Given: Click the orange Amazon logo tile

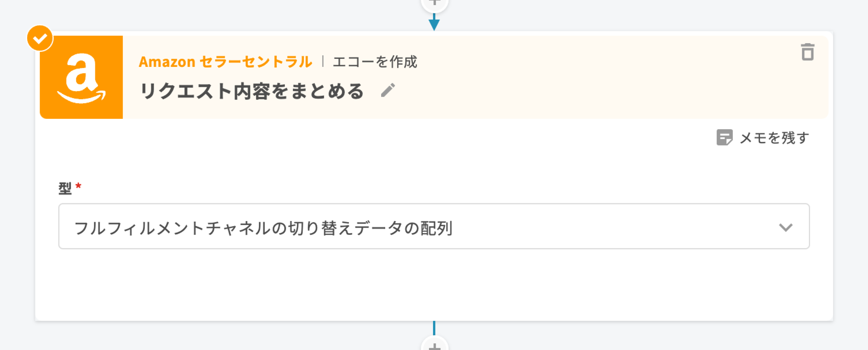Looking at the screenshot, I should coord(81,77).
